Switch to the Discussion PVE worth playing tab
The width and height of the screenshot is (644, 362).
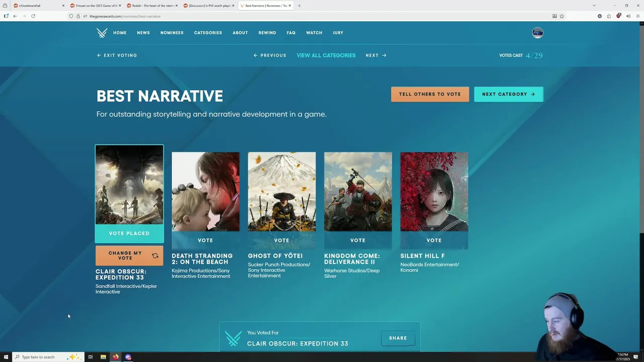click(x=209, y=6)
